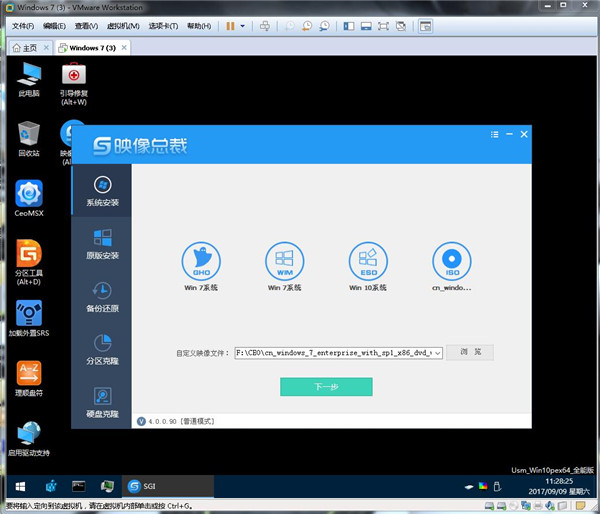Image resolution: width=600 pixels, height=514 pixels.
Task: Click the network taskbar icon in guest
Action: pyautogui.click(x=107, y=486)
